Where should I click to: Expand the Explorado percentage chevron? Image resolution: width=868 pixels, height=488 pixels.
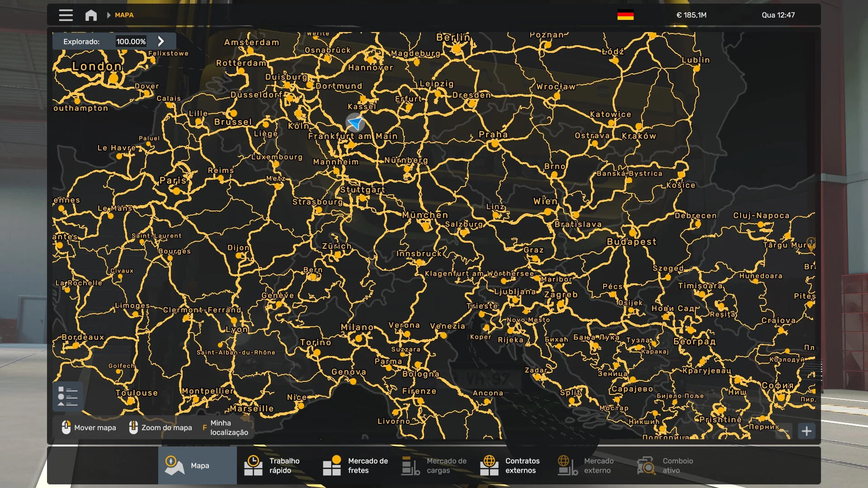161,42
